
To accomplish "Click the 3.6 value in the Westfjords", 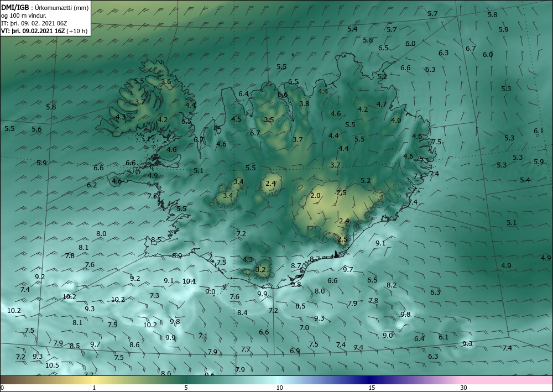I will tap(166, 81).
